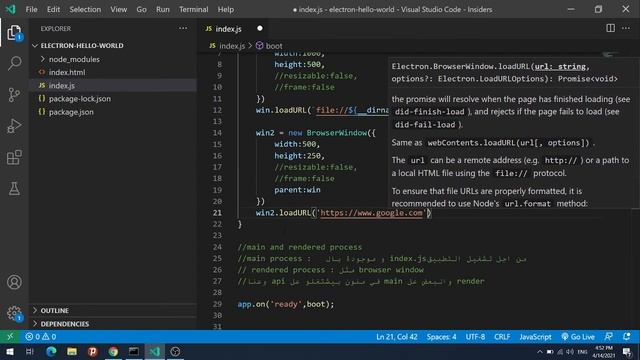Change line endings via CRLF
Screen dimensions: 640x360
coord(502,337)
